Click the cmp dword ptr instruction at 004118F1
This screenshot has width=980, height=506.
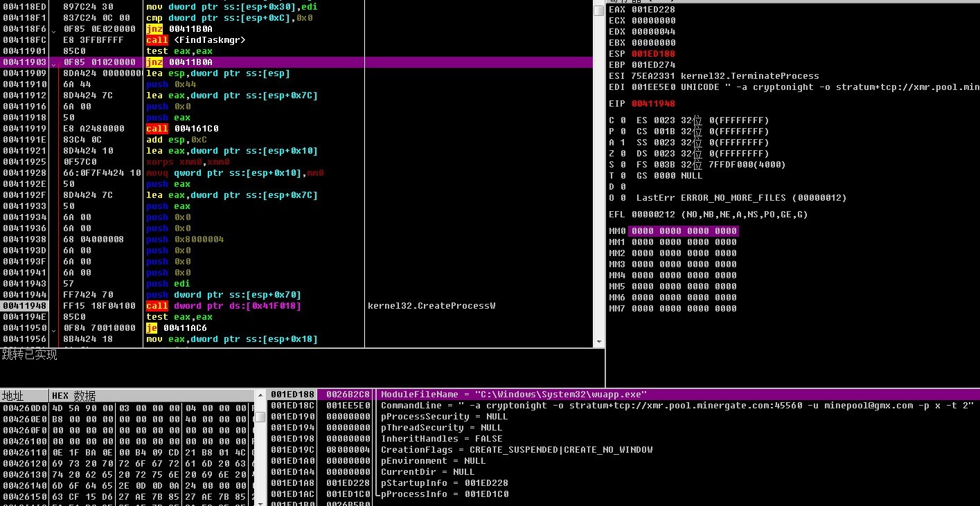tap(230, 18)
